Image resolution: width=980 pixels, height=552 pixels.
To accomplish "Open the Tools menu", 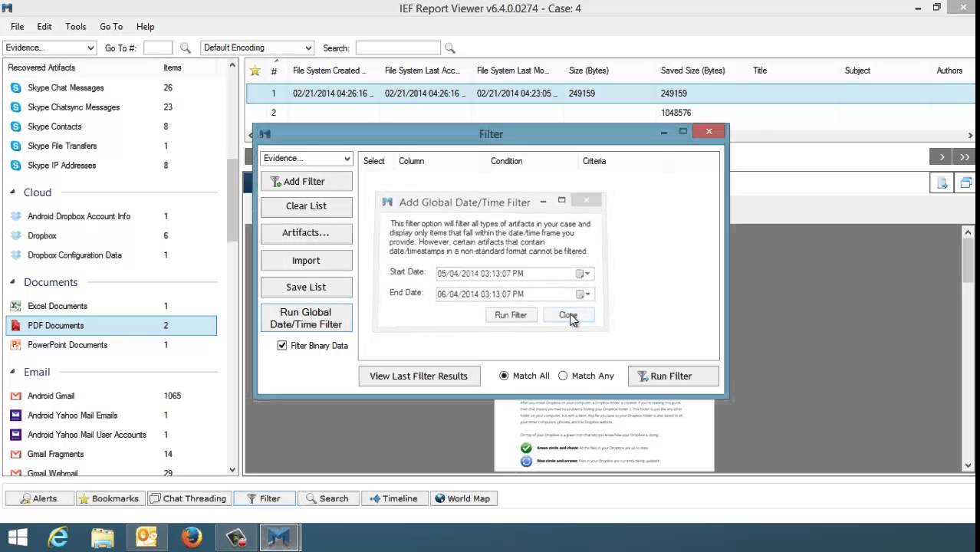I will pos(76,27).
